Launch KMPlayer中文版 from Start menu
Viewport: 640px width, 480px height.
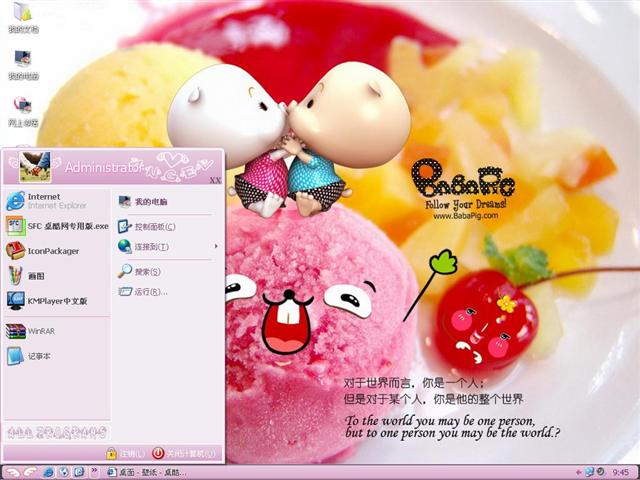pos(56,301)
